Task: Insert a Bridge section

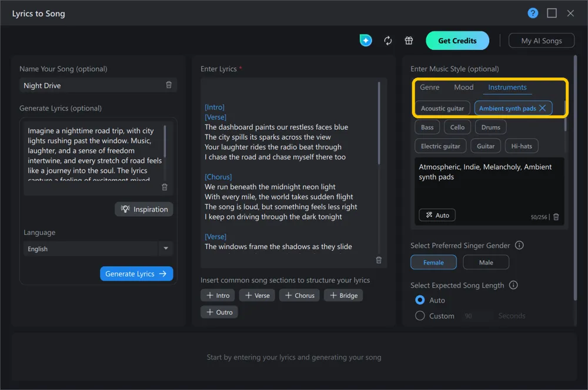Action: 343,295
